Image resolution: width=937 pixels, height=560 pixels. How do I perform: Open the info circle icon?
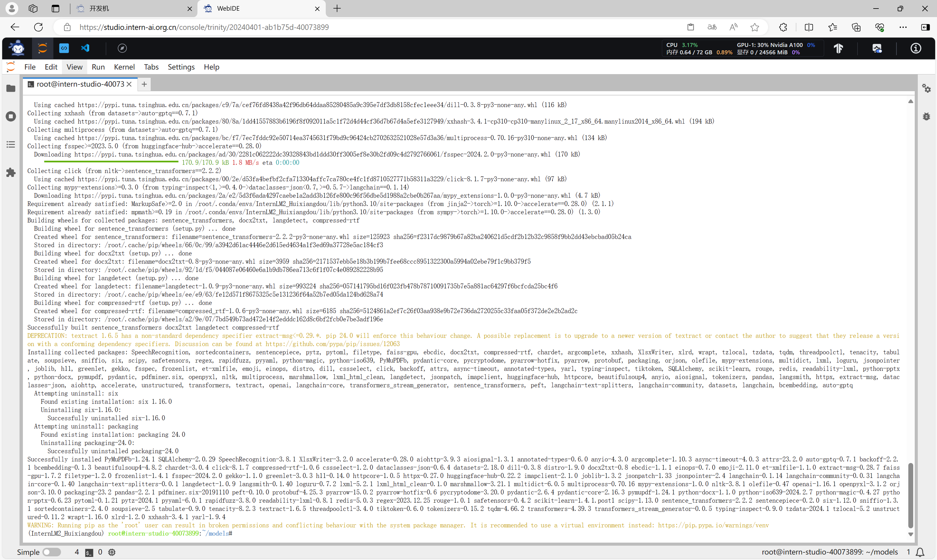pos(916,48)
